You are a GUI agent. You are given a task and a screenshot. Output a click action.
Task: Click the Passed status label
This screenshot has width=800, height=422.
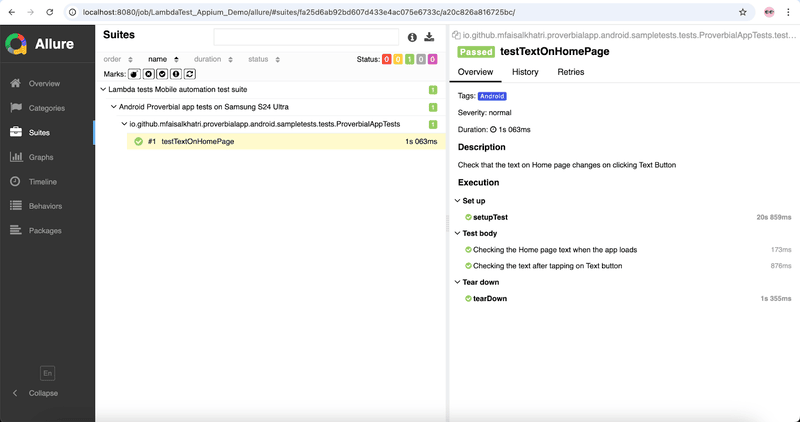pos(476,52)
